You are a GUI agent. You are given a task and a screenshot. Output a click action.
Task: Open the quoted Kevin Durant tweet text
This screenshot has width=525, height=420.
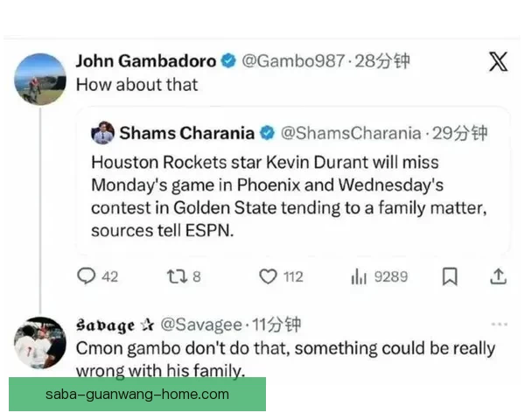289,197
